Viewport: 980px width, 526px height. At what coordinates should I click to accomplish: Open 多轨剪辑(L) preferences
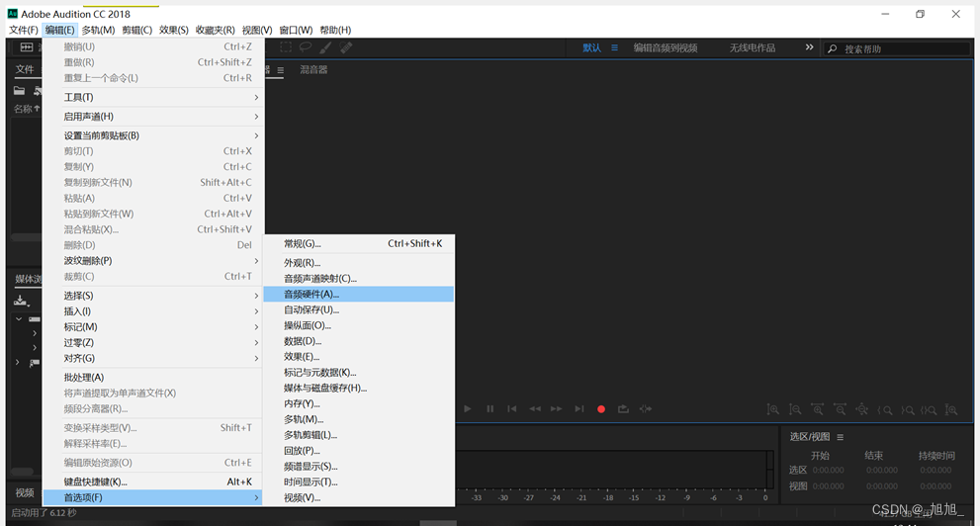[x=359, y=435]
